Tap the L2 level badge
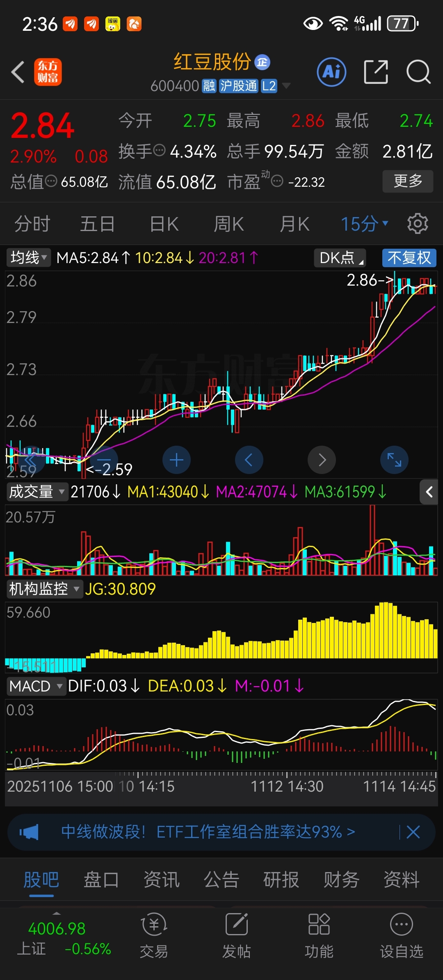The image size is (443, 980). pyautogui.click(x=269, y=86)
